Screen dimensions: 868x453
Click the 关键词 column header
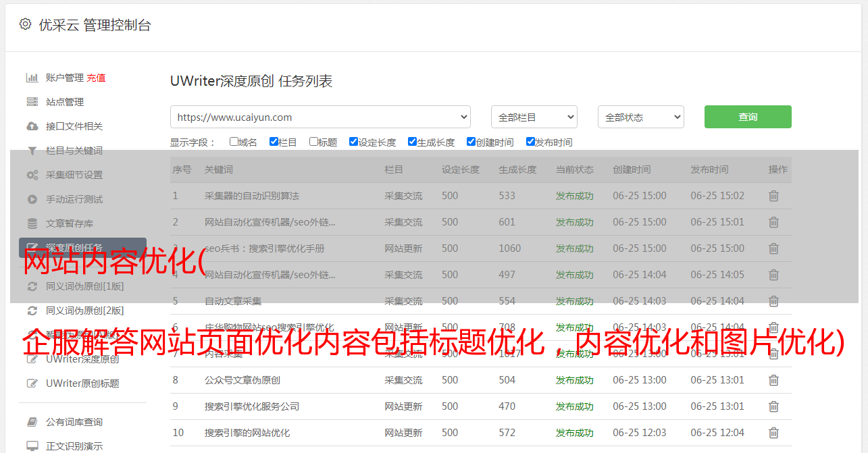click(x=219, y=169)
